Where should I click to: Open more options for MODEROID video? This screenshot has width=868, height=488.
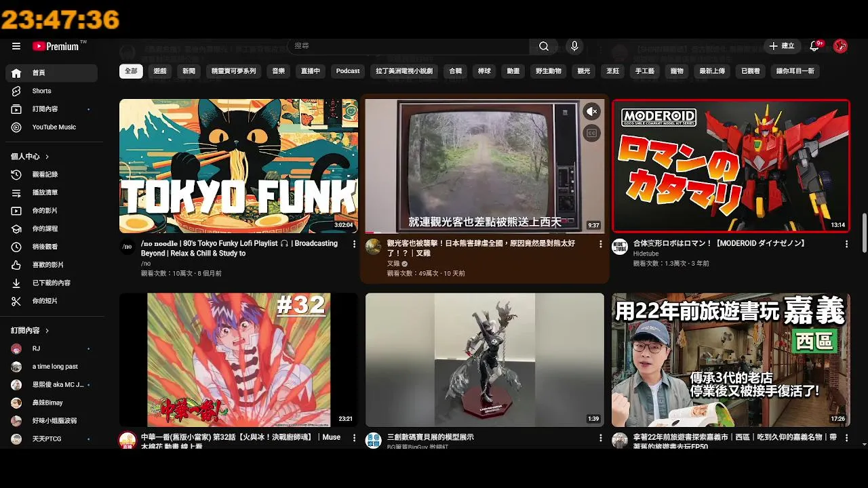click(846, 244)
